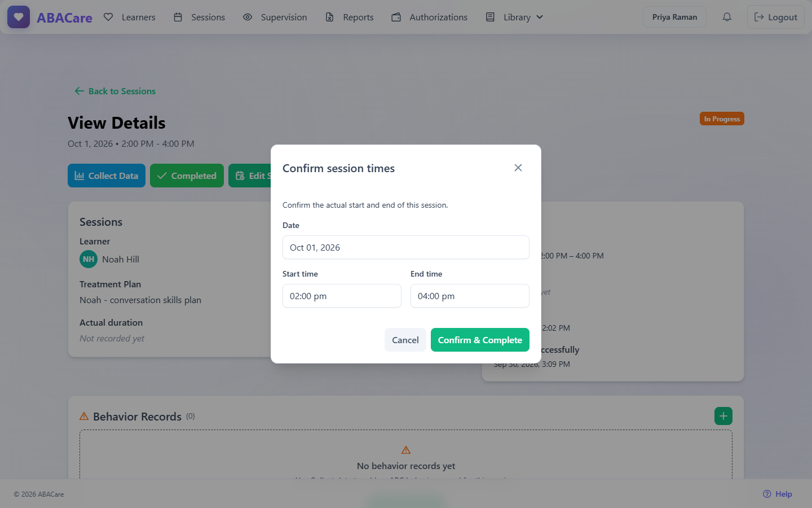Click Confirm & Complete button
Viewport: 812px width, 508px height.
pyautogui.click(x=480, y=340)
